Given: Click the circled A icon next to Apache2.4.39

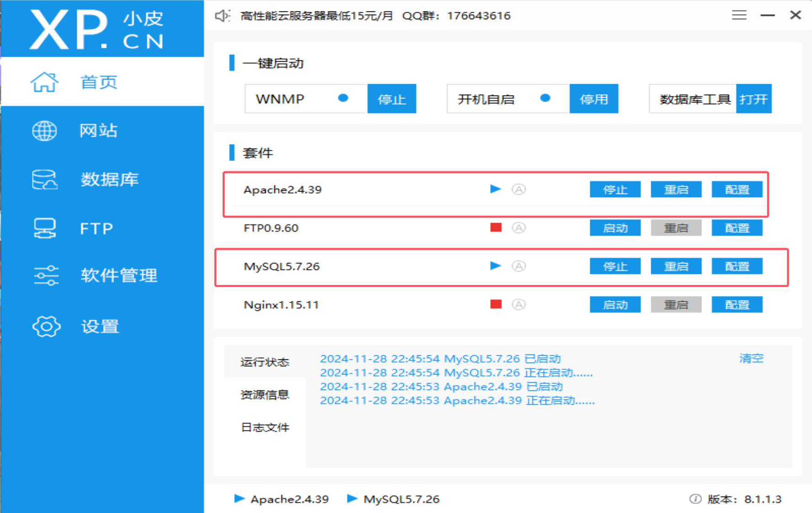Looking at the screenshot, I should coord(519,189).
